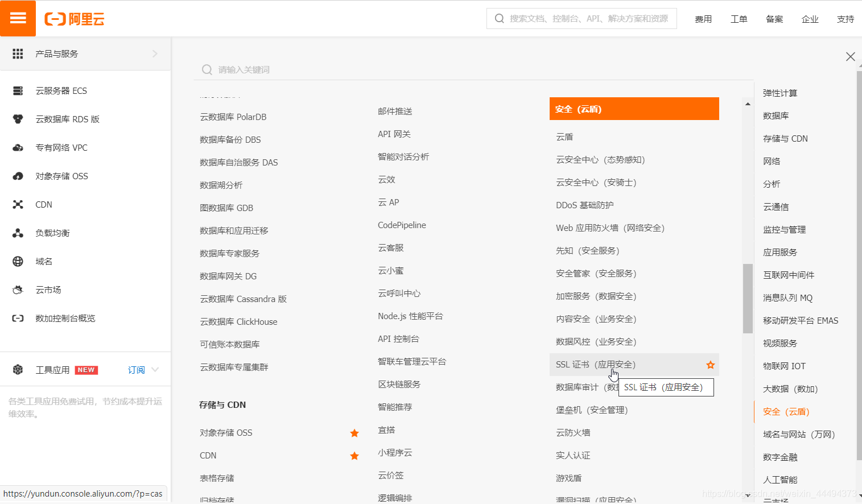The width and height of the screenshot is (862, 504).
Task: Click the 云服务器 ECS server icon
Action: tap(18, 91)
